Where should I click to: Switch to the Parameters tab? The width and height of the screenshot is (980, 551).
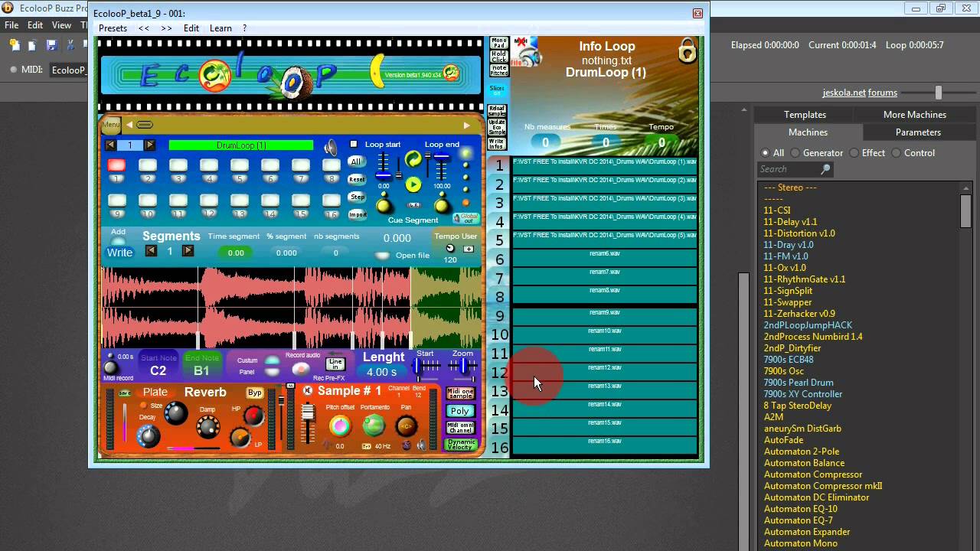point(918,132)
